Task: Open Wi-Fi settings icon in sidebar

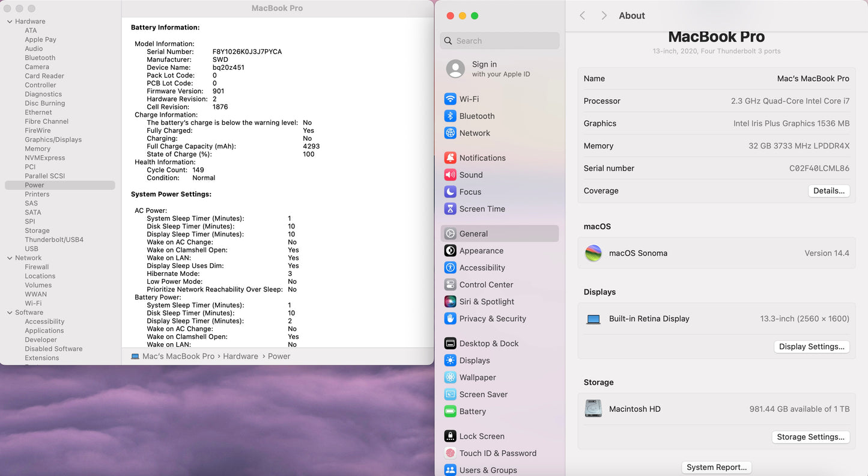Action: click(x=450, y=99)
